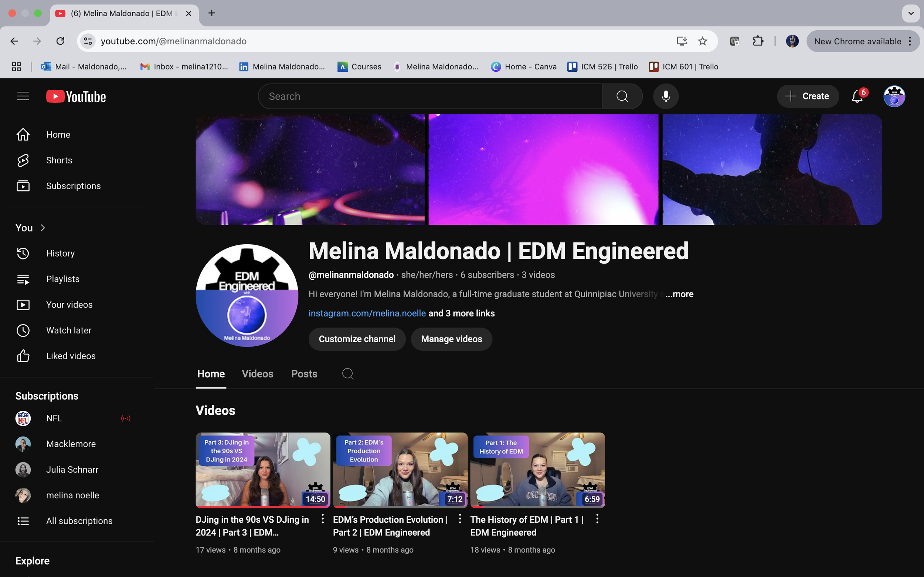Screen dimensions: 924x577
Task: Open the Chrome tab search dropdown arrow
Action: [x=911, y=13]
